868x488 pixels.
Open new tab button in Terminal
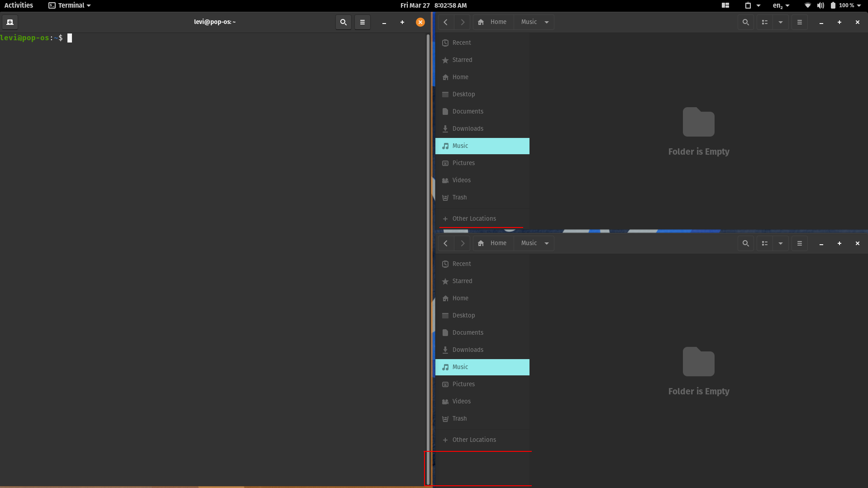(10, 22)
